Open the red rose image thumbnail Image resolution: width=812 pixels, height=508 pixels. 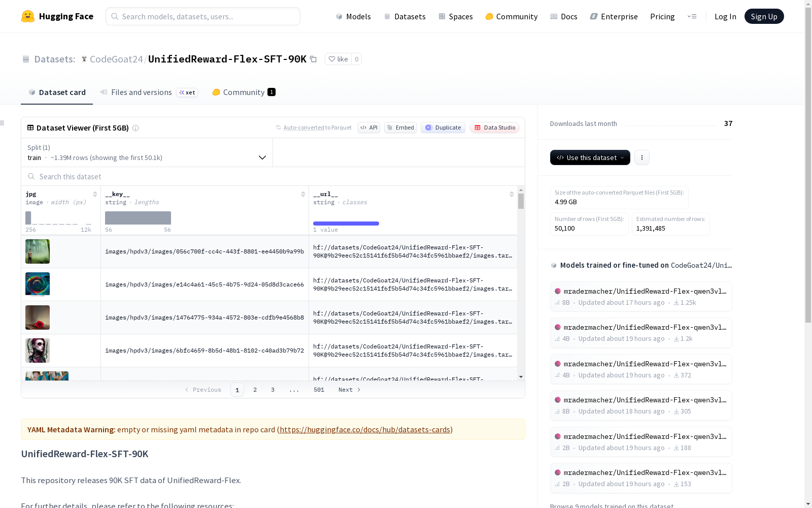click(x=38, y=317)
